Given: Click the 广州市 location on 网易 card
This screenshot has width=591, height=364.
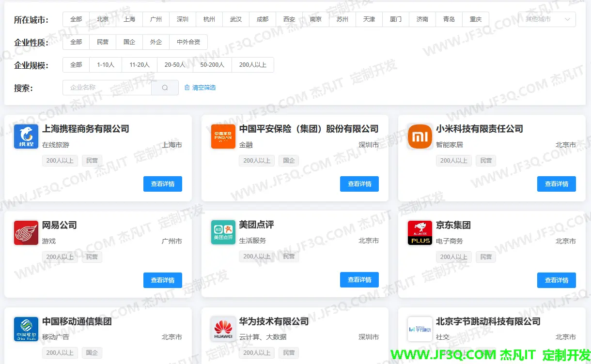Looking at the screenshot, I should coord(172,241).
